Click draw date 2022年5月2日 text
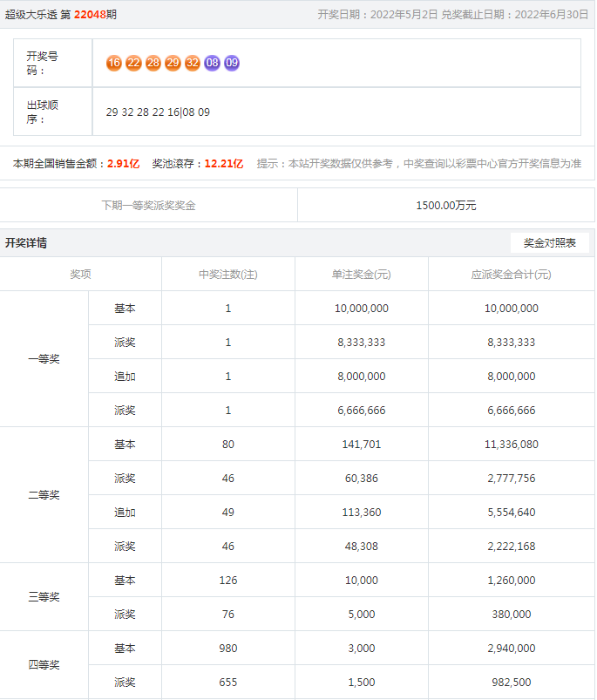 pos(404,14)
